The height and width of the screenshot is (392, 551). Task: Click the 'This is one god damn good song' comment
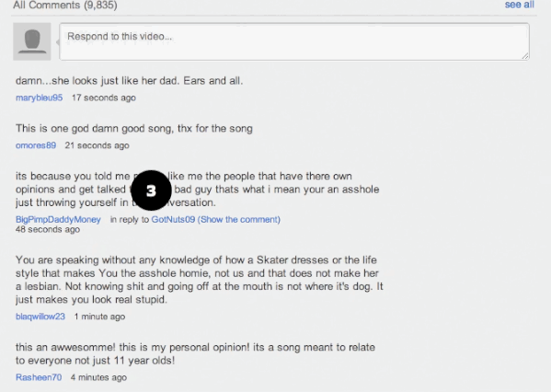tap(134, 128)
